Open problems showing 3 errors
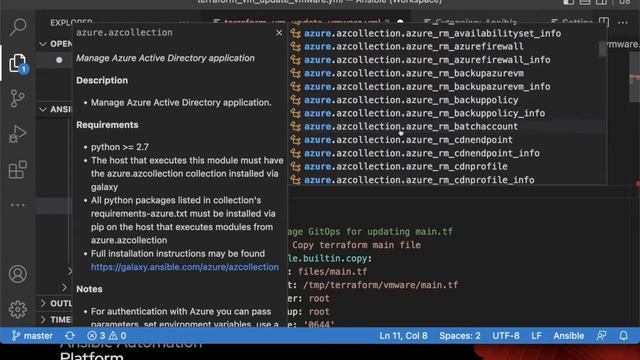The width and height of the screenshot is (640, 360). coord(107,336)
